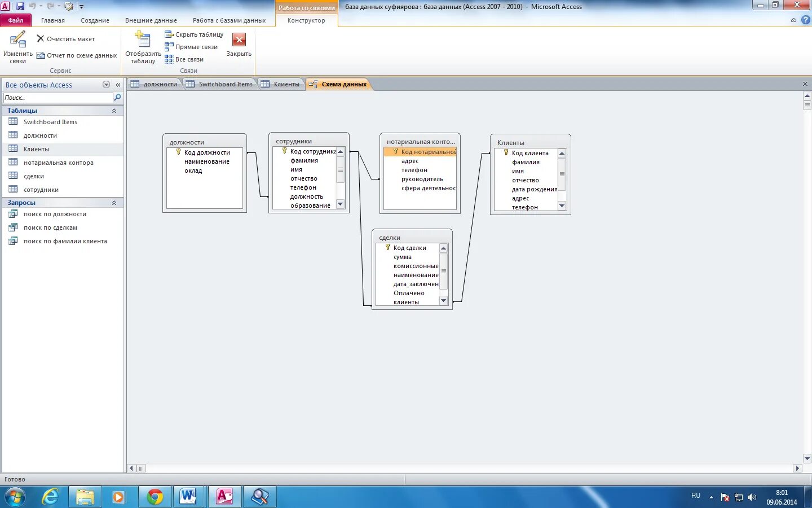Click the horizontal scrollbar right arrow
The image size is (812, 508).
click(x=797, y=468)
